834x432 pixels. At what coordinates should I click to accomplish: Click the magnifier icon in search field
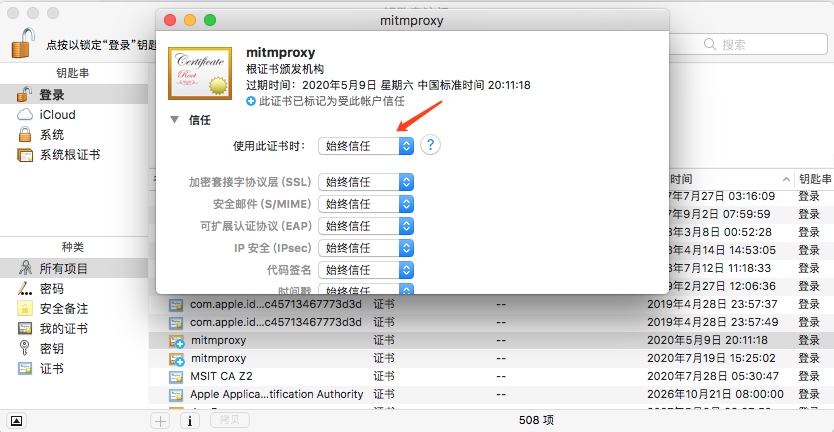pyautogui.click(x=710, y=44)
